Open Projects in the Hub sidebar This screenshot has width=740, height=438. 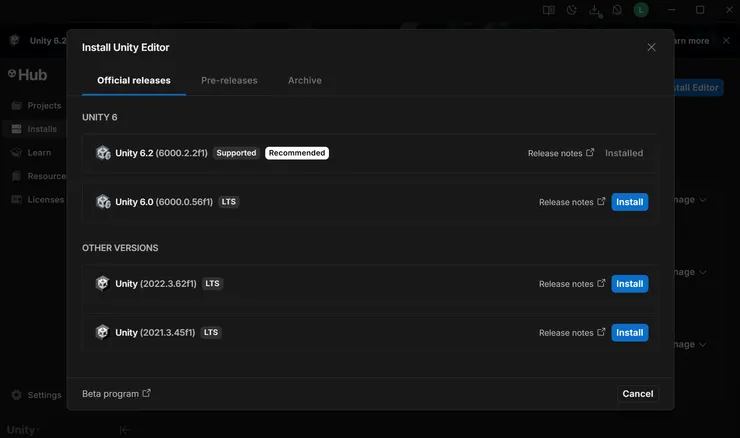click(x=36, y=105)
